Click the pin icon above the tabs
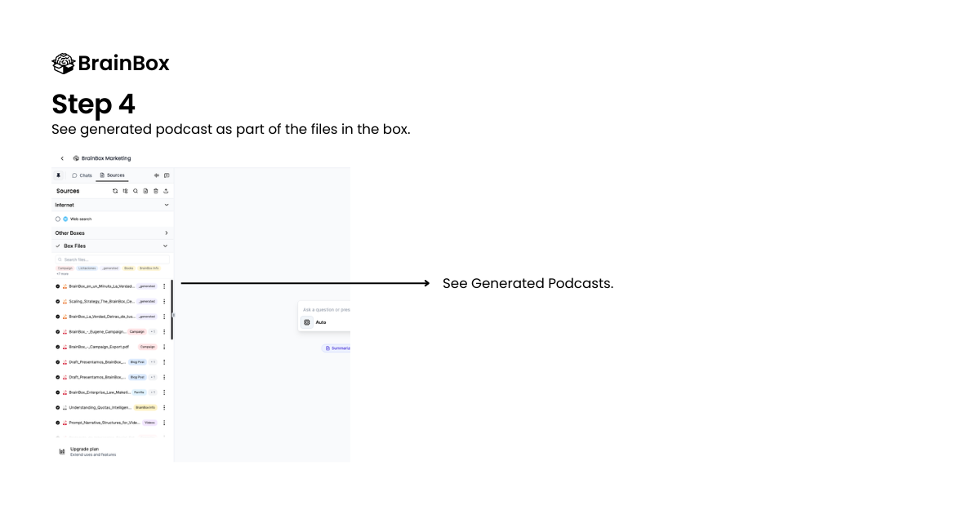 [x=59, y=175]
